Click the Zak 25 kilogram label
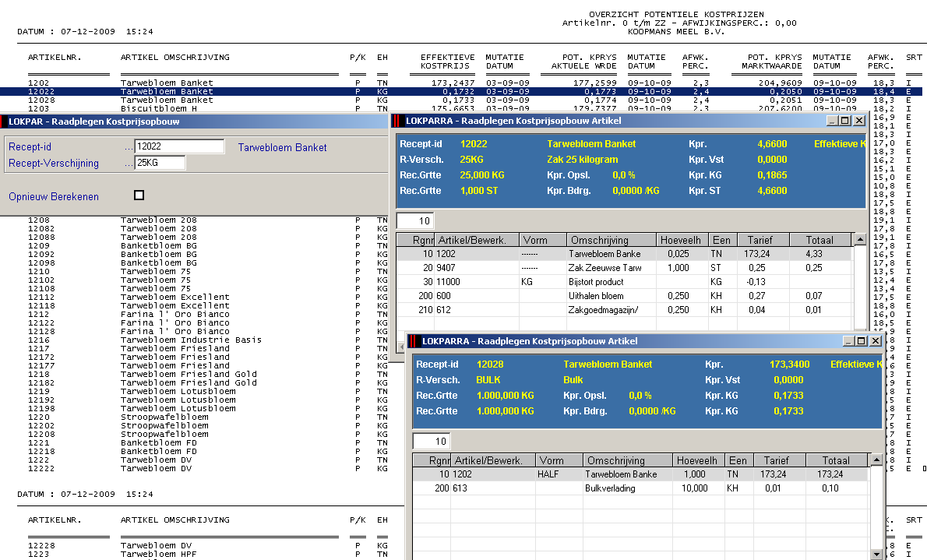This screenshot has width=927, height=560. pyautogui.click(x=583, y=160)
